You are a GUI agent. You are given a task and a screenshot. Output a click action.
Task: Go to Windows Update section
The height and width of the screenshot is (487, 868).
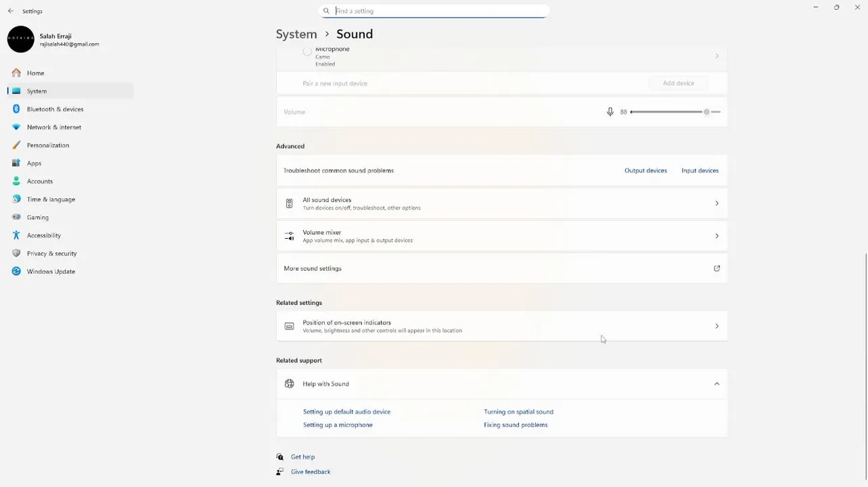coord(51,271)
